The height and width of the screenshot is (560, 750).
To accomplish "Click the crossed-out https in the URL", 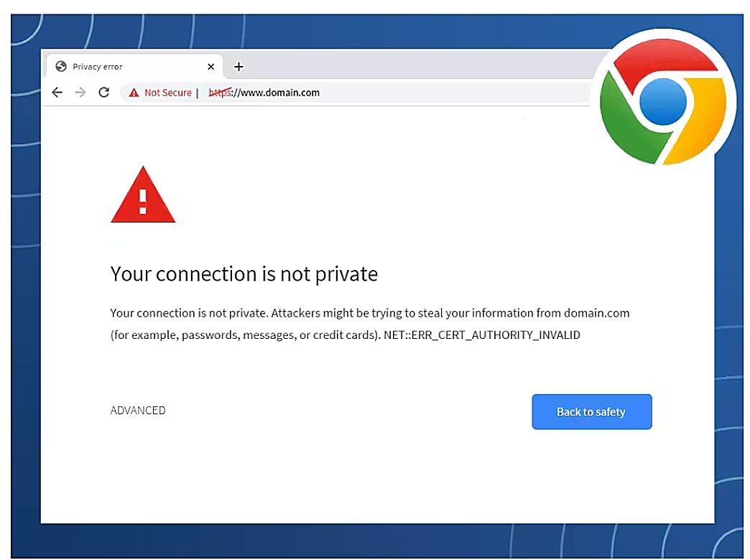I will pos(219,93).
